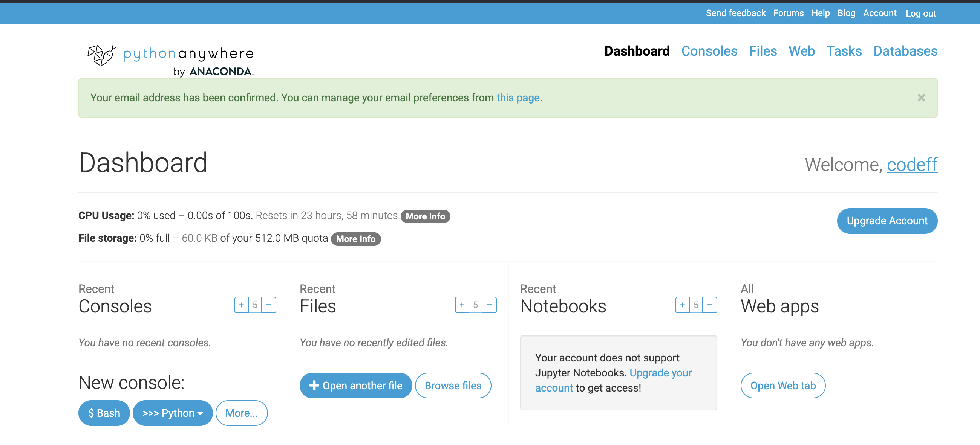980x445 pixels.
Task: Click the Log out link
Action: tap(920, 13)
